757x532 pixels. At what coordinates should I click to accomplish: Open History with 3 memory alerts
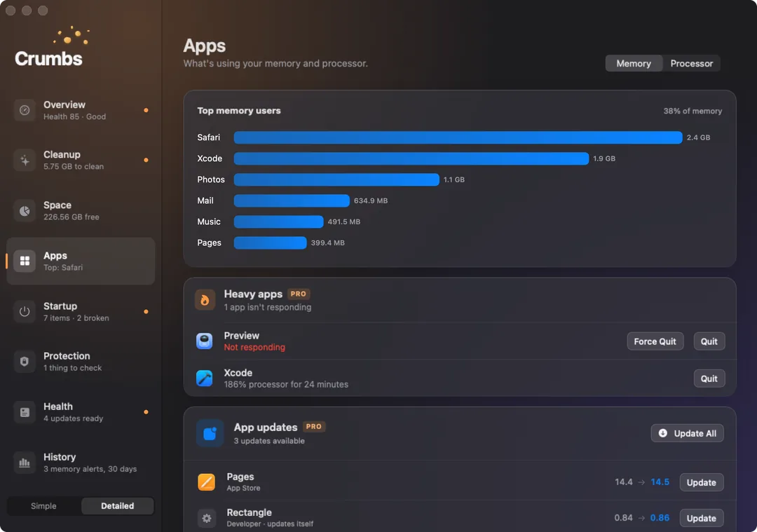[x=81, y=463]
